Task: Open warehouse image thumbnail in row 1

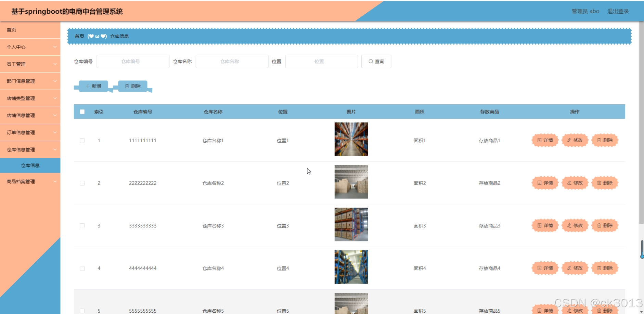Action: (x=351, y=139)
